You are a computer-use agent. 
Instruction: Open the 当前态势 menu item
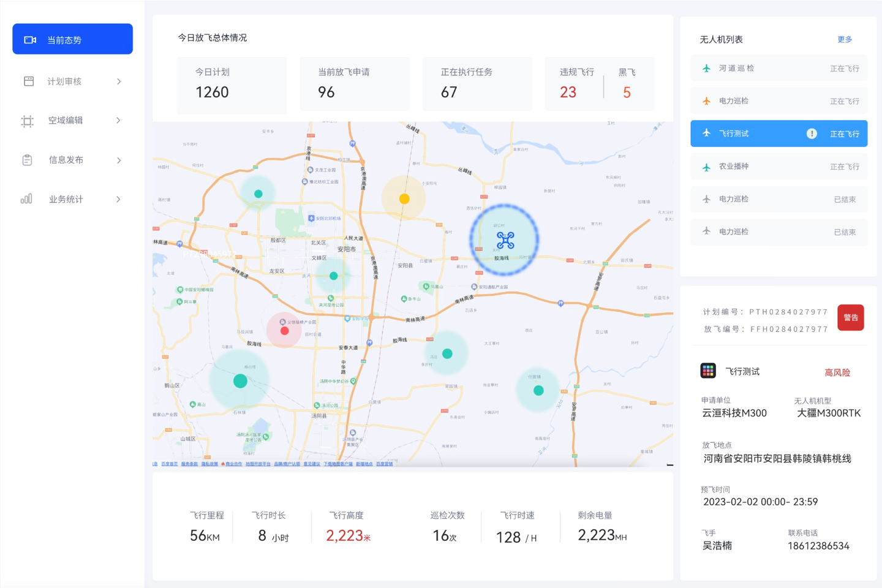72,39
